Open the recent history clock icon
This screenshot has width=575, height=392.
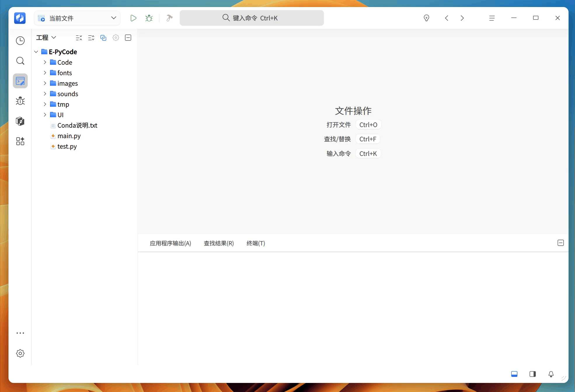pos(20,41)
